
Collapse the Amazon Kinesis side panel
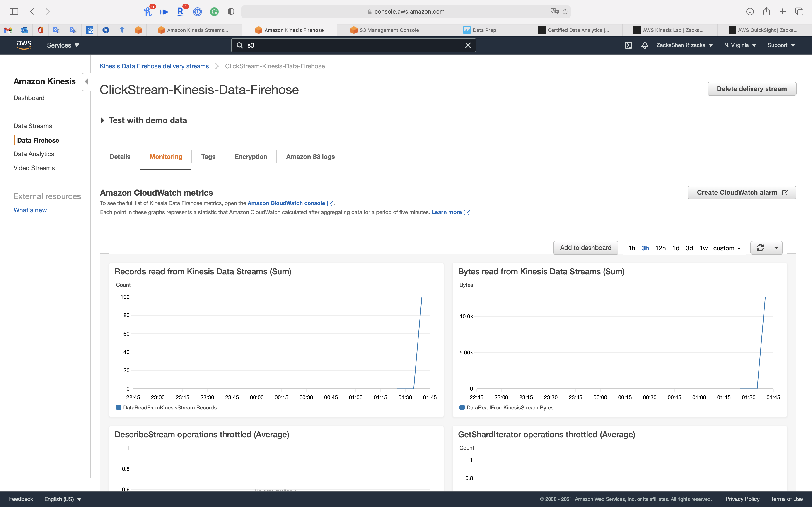click(86, 81)
